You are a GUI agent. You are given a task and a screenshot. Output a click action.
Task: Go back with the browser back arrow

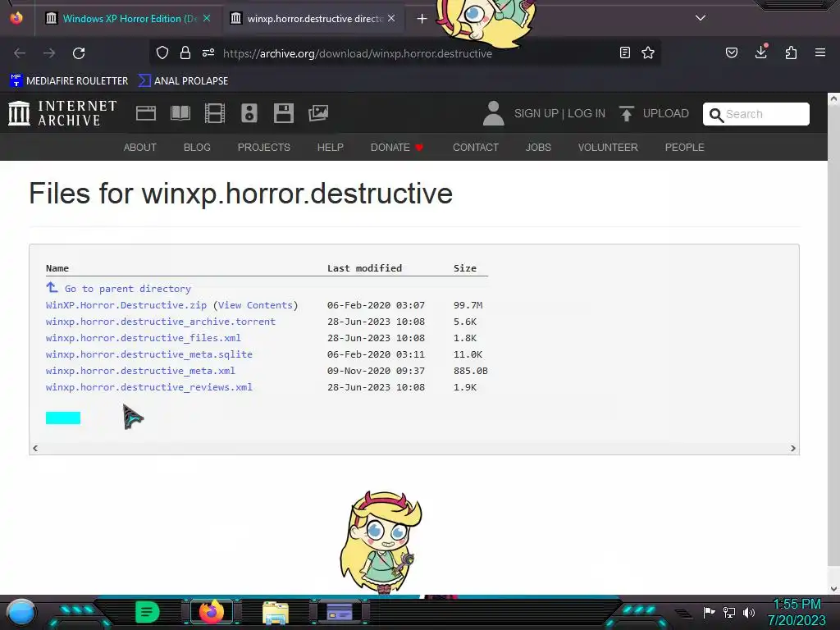[20, 53]
